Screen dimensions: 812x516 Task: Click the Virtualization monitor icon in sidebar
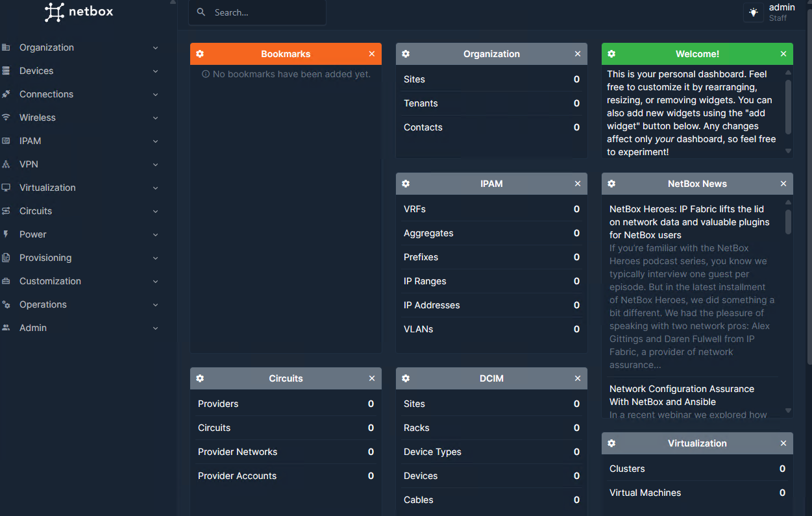coord(6,188)
